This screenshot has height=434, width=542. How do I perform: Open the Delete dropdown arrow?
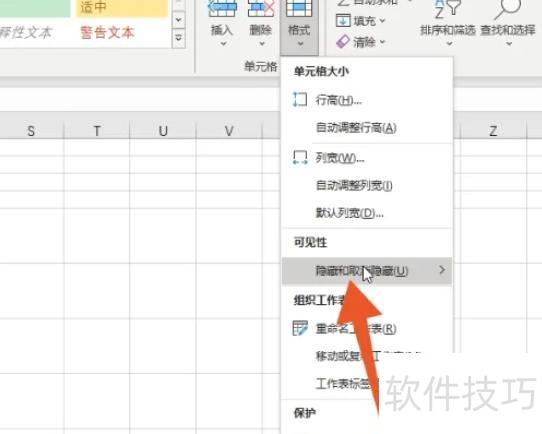click(x=262, y=44)
